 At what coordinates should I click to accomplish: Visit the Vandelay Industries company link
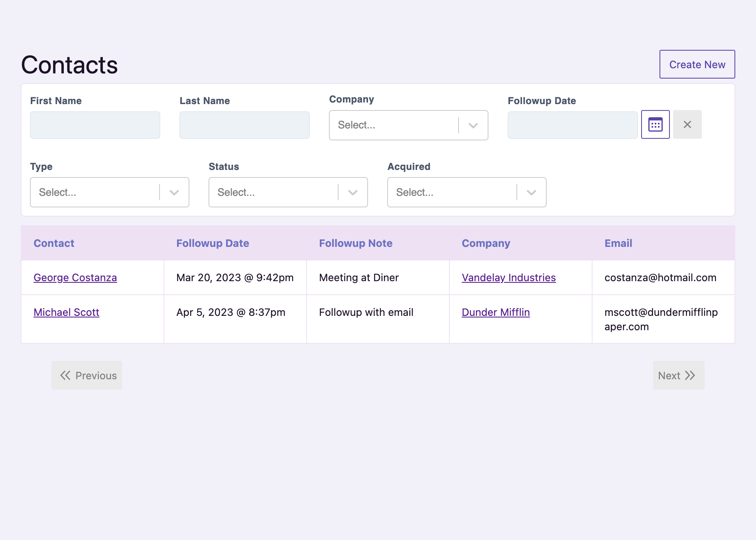click(509, 278)
